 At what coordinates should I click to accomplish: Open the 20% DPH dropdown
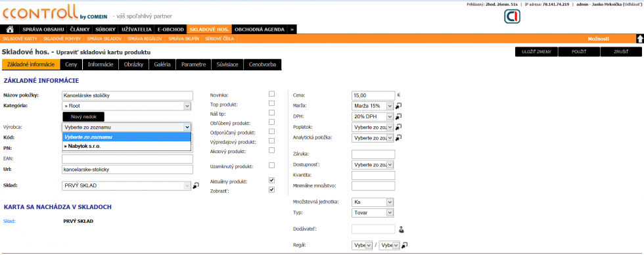tap(373, 116)
